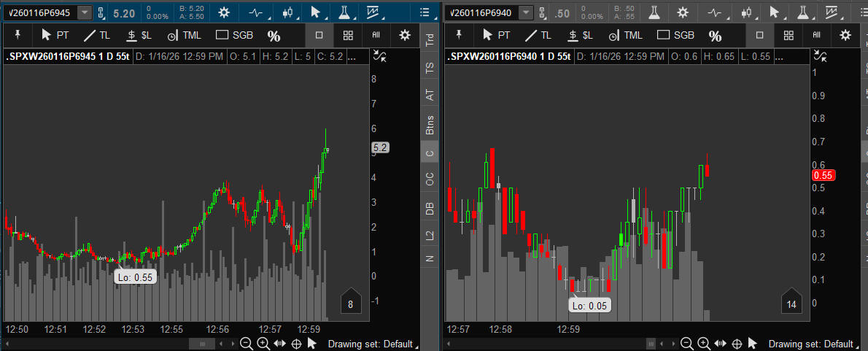Select the SGB rectangle tool on right chart
This screenshot has width=868, height=351.
(675, 35)
